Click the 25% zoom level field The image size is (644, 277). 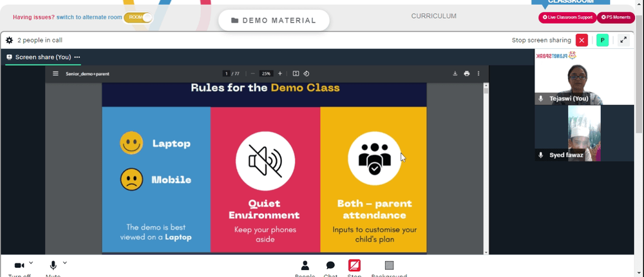[x=266, y=73]
